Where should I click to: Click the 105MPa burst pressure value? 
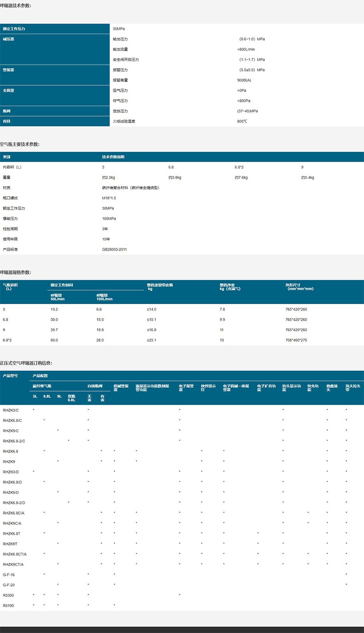pos(109,219)
